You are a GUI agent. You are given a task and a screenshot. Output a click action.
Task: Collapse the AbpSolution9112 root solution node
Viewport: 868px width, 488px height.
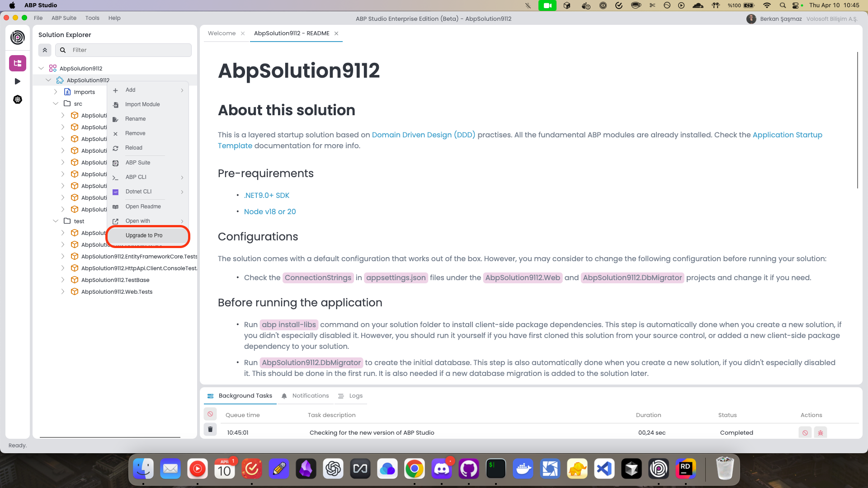coord(41,68)
